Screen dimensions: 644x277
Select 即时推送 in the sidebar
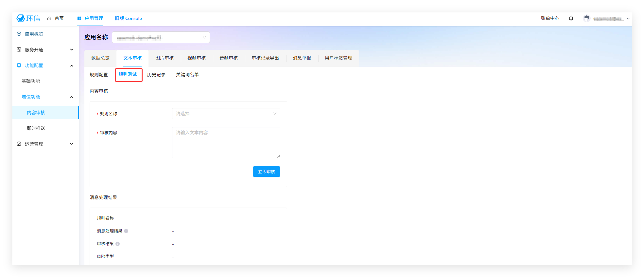[x=36, y=128]
